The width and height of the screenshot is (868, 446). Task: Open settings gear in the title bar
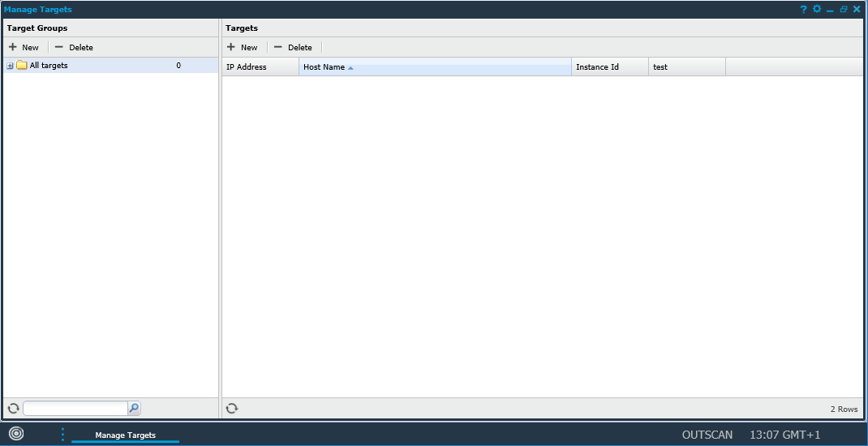tap(817, 9)
